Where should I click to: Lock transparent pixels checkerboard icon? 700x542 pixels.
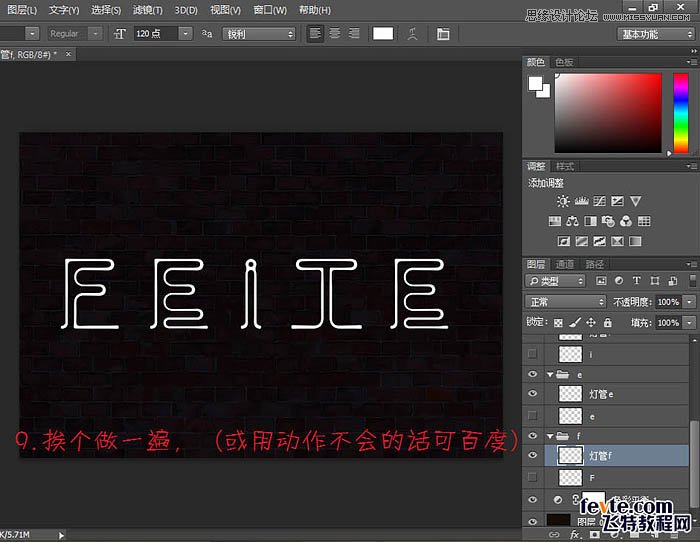click(558, 322)
